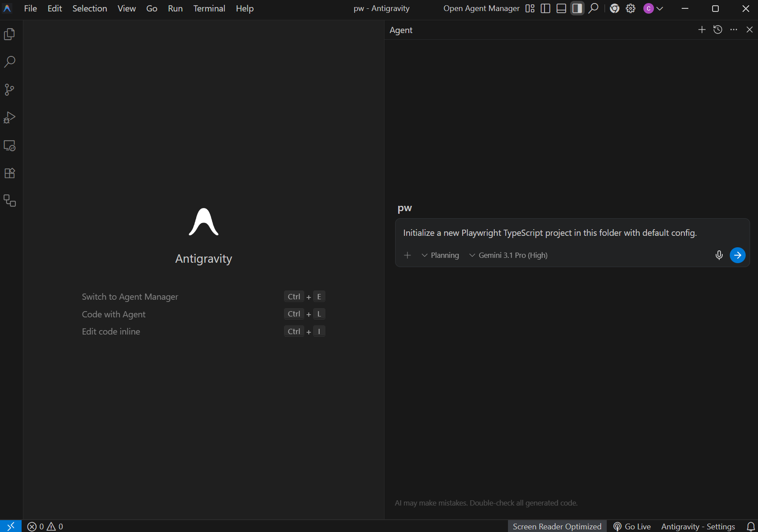Click Go Live in status bar
This screenshot has width=758, height=532.
[632, 526]
